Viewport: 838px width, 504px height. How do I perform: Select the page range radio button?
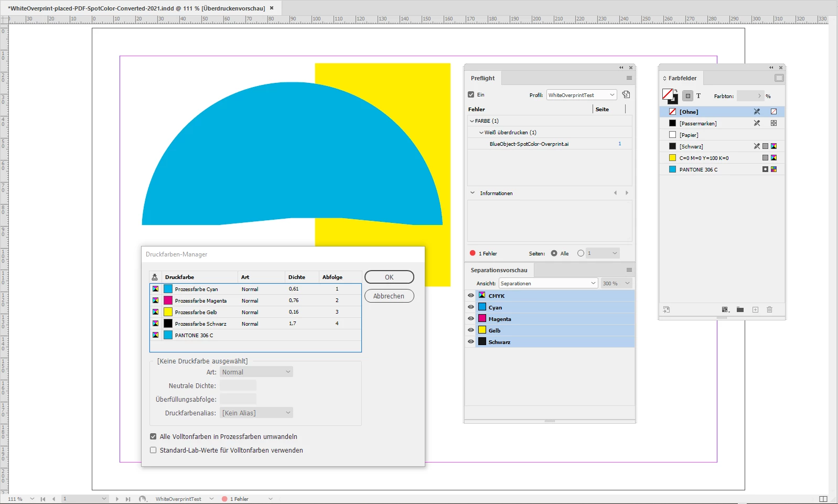(x=581, y=253)
